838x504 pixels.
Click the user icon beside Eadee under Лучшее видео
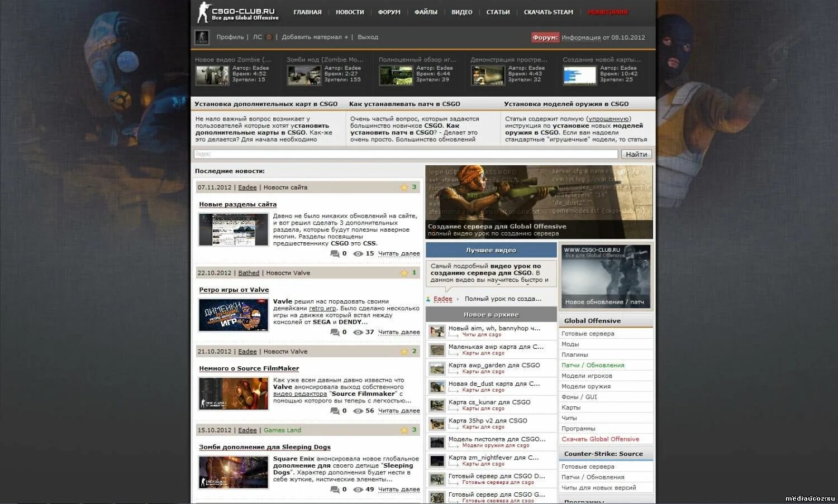click(427, 299)
